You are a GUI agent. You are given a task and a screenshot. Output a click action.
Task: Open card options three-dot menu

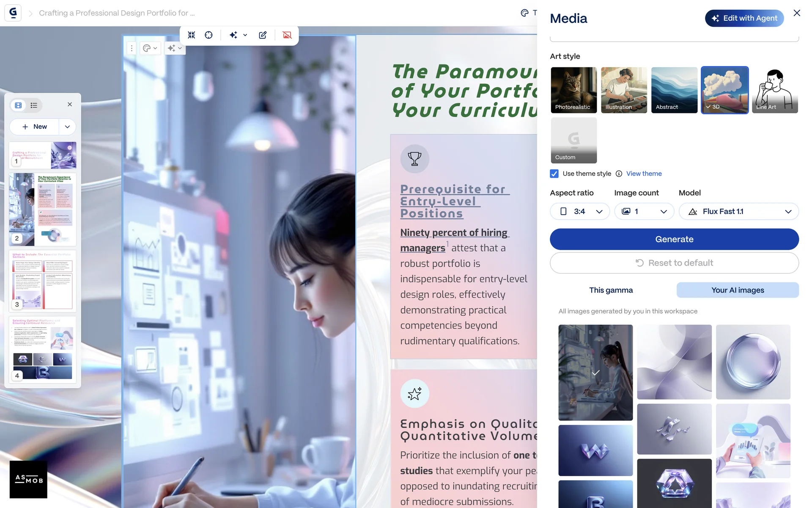[x=132, y=48]
